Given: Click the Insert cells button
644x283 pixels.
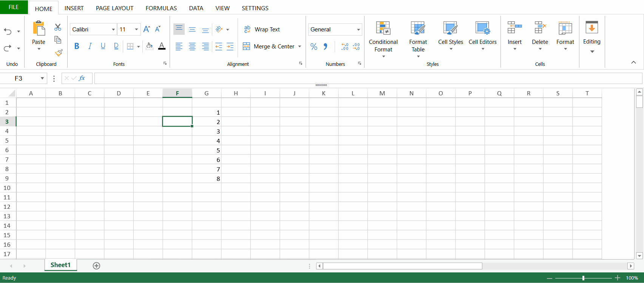Looking at the screenshot, I should (514, 36).
